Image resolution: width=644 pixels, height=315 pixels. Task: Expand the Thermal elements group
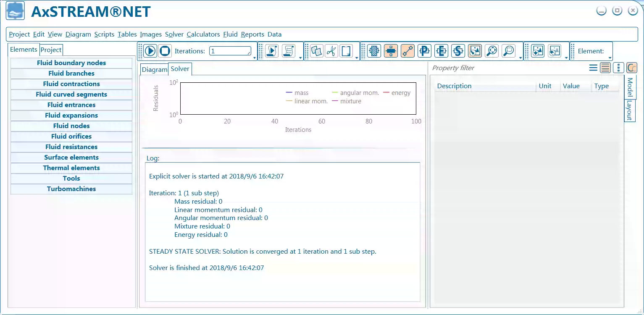coord(71,168)
